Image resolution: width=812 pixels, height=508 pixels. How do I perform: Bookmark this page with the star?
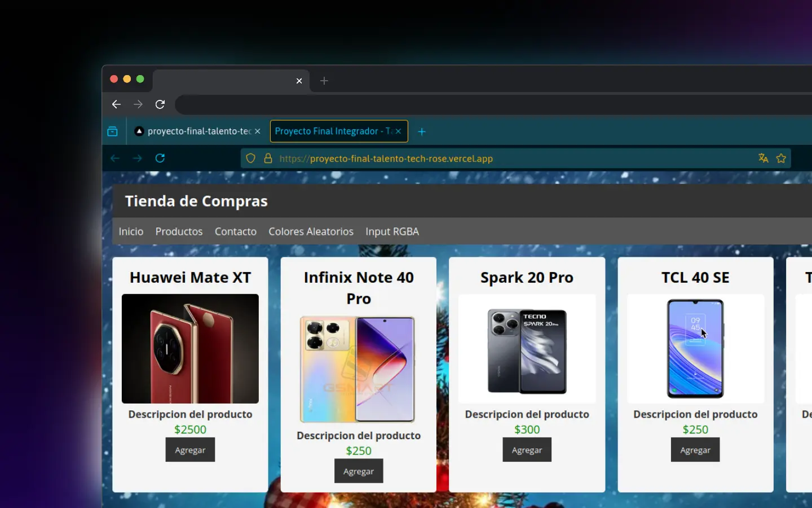click(781, 158)
